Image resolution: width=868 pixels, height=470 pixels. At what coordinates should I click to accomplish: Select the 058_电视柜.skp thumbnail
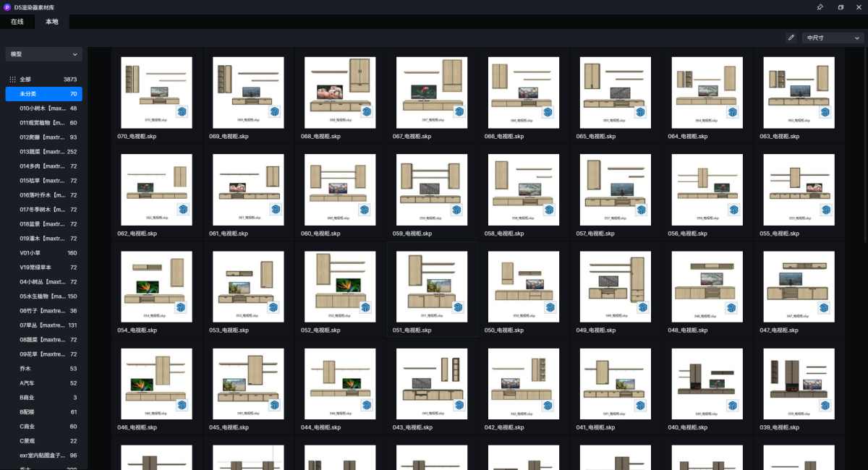[x=524, y=189]
